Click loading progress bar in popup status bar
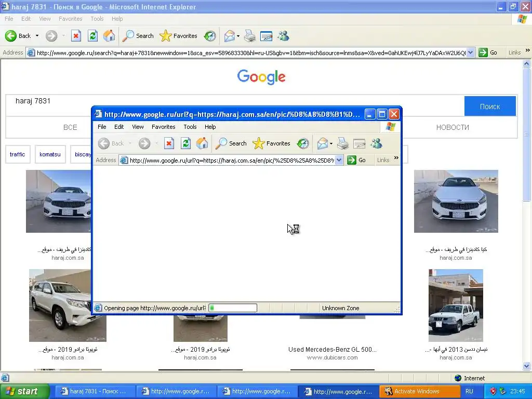This screenshot has height=399, width=532. tap(233, 308)
